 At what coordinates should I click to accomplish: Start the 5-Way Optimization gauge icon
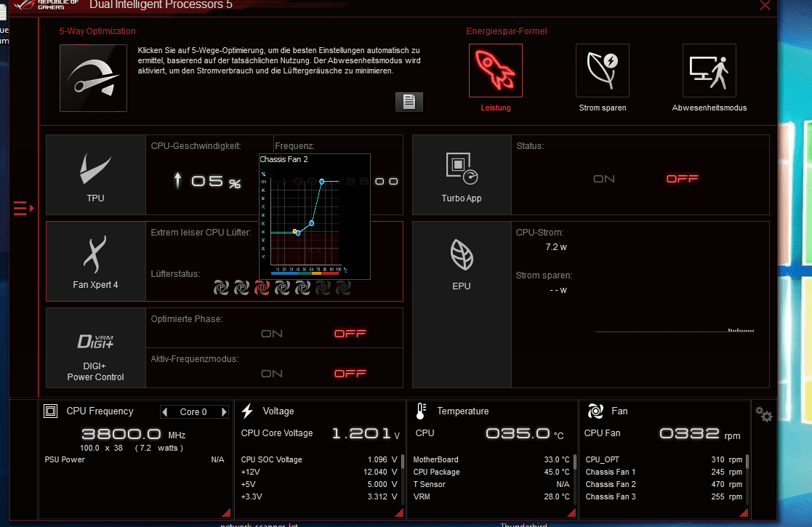(x=93, y=78)
